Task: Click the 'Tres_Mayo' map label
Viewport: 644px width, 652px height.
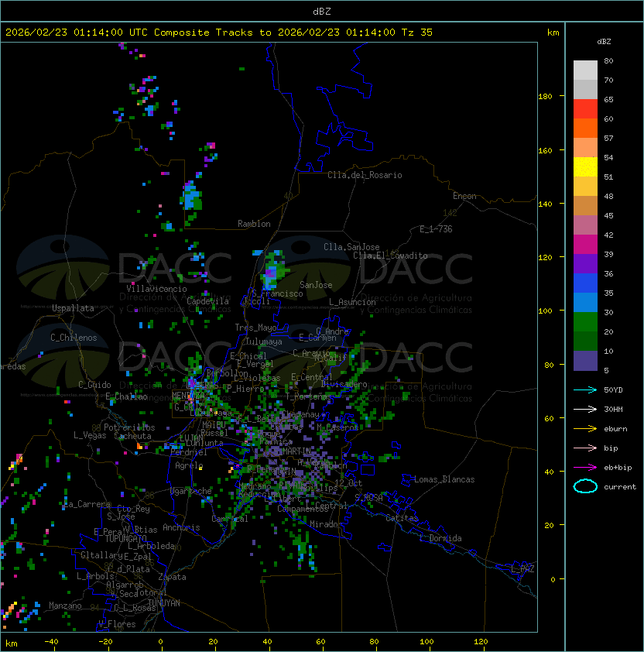Action: [x=255, y=328]
